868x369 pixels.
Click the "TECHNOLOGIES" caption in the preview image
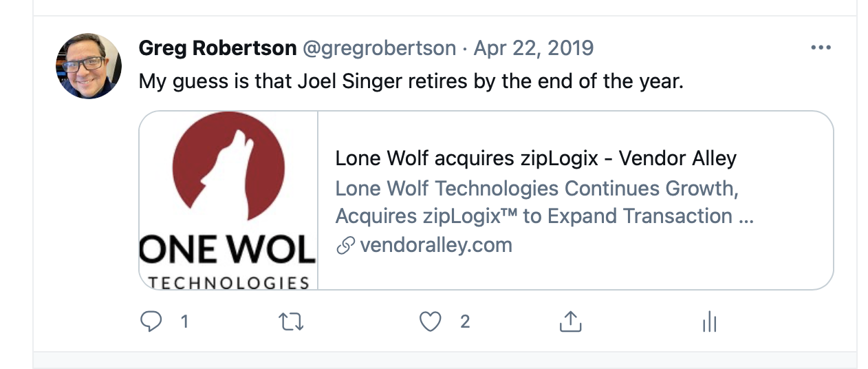pos(229,282)
